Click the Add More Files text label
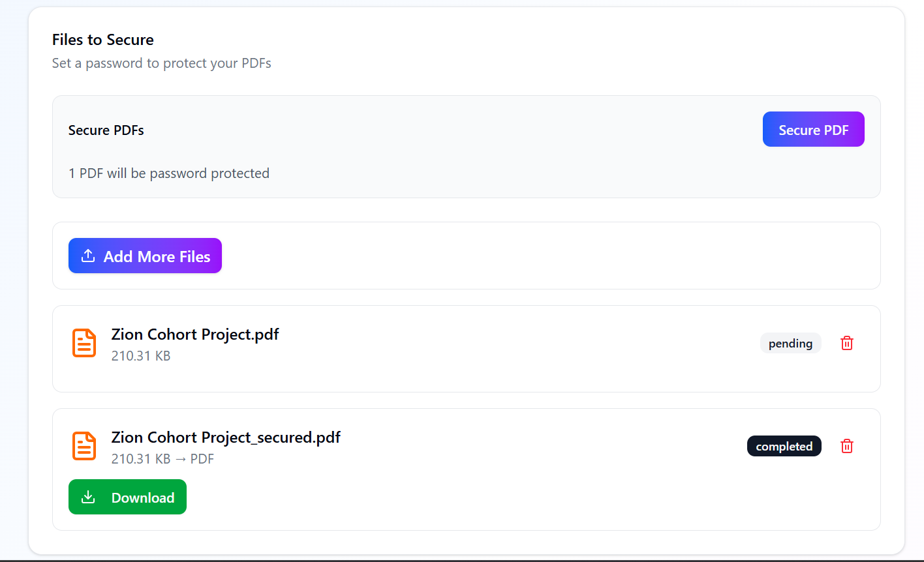Viewport: 924px width, 562px height. (157, 257)
